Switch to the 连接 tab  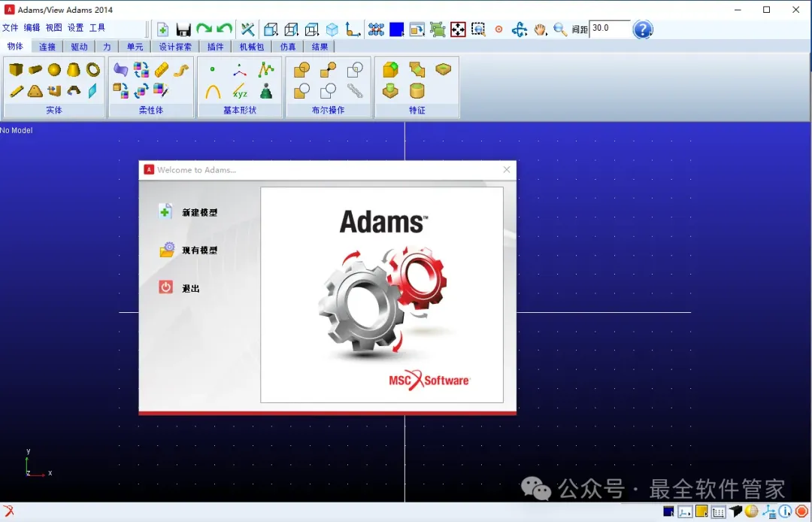pyautogui.click(x=47, y=47)
